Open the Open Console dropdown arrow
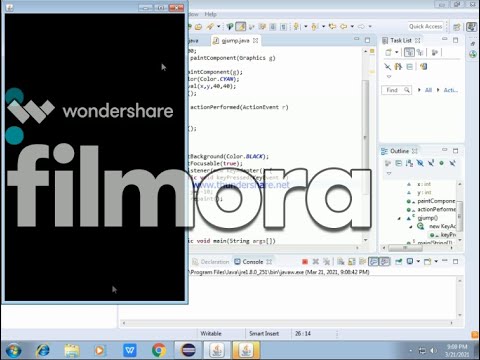The image size is (480, 360). tap(436, 262)
